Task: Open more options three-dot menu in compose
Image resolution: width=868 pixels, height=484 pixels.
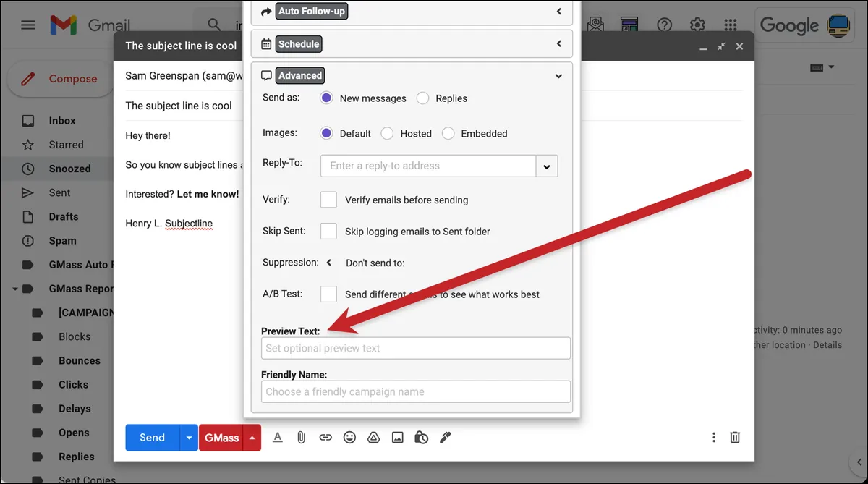Action: (714, 437)
